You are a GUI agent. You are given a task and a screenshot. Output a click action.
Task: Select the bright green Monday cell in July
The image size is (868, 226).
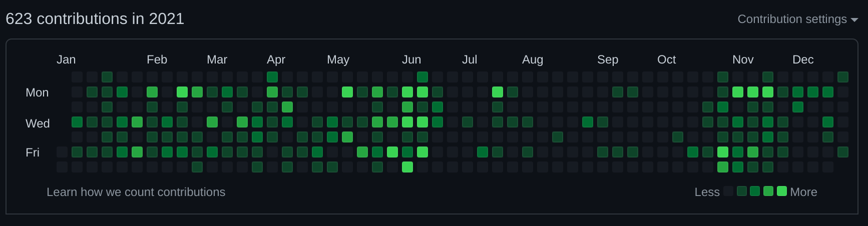click(498, 92)
